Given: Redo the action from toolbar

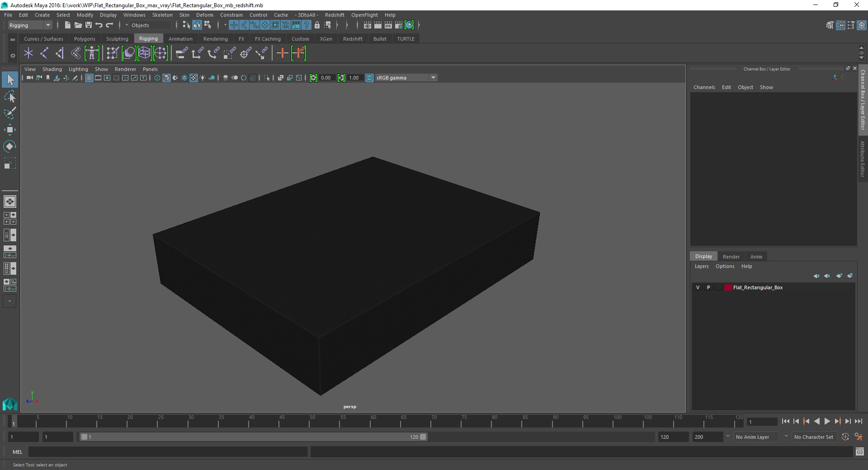Looking at the screenshot, I should tap(110, 25).
